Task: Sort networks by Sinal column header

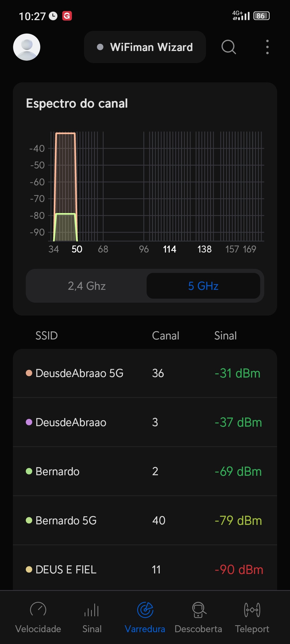Action: 225,336
